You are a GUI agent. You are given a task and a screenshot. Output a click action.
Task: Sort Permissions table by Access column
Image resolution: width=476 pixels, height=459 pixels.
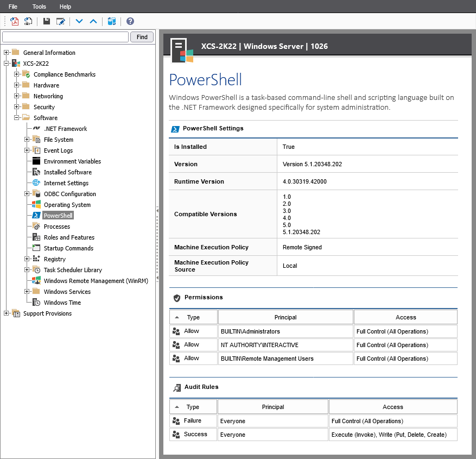[x=405, y=317]
